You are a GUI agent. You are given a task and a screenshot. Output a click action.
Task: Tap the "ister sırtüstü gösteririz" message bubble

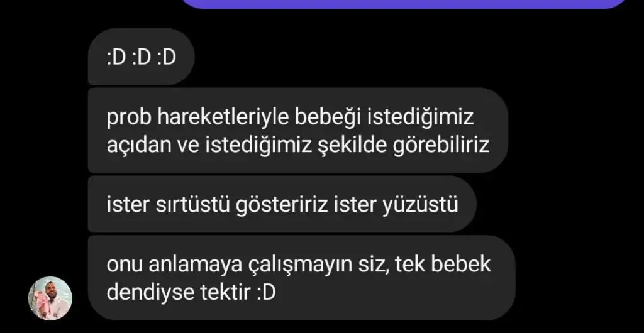tap(282, 204)
